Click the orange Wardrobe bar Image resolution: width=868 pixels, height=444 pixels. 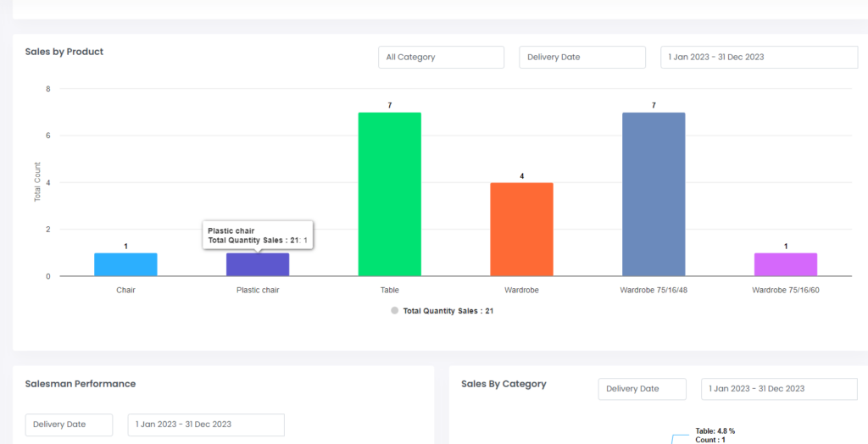(x=521, y=229)
